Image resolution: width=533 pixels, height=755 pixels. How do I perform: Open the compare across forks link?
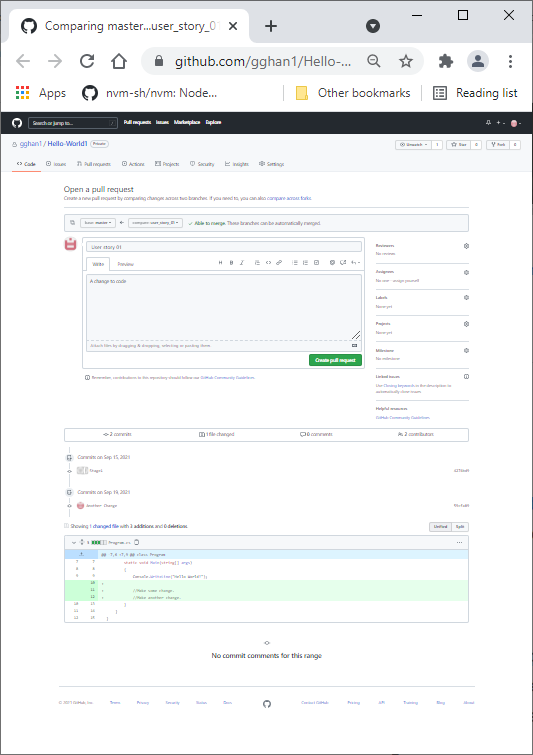pyautogui.click(x=289, y=198)
